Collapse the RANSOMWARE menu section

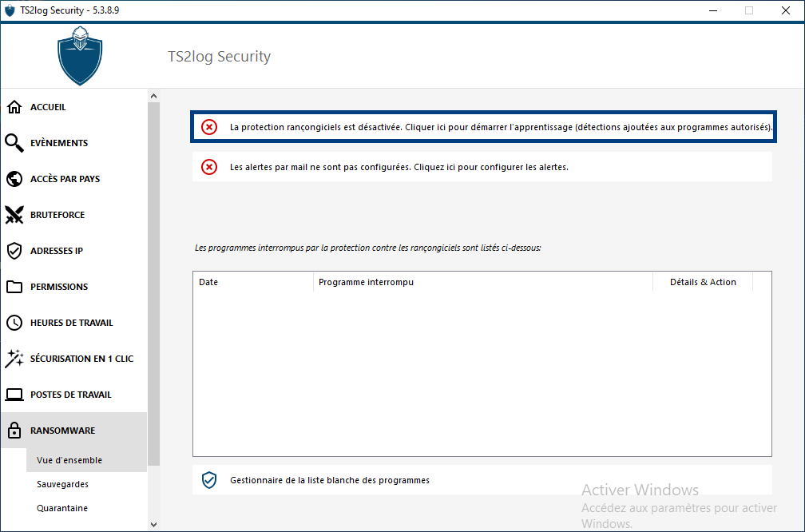73,431
